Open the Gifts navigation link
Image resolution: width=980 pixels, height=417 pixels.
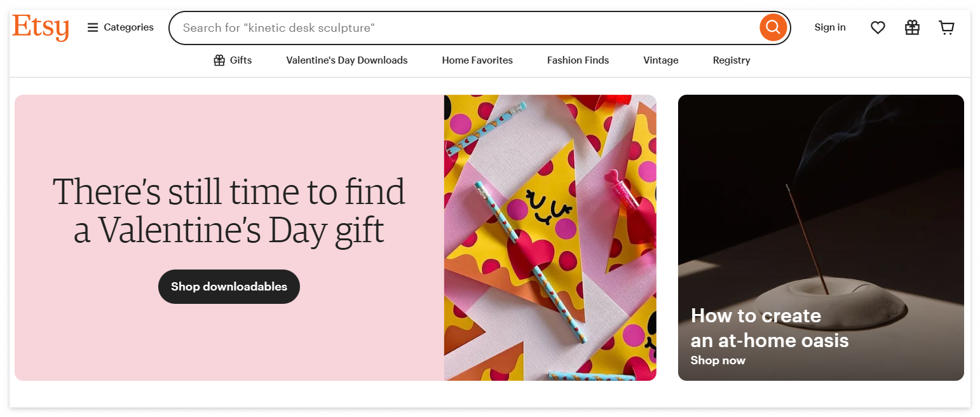233,60
